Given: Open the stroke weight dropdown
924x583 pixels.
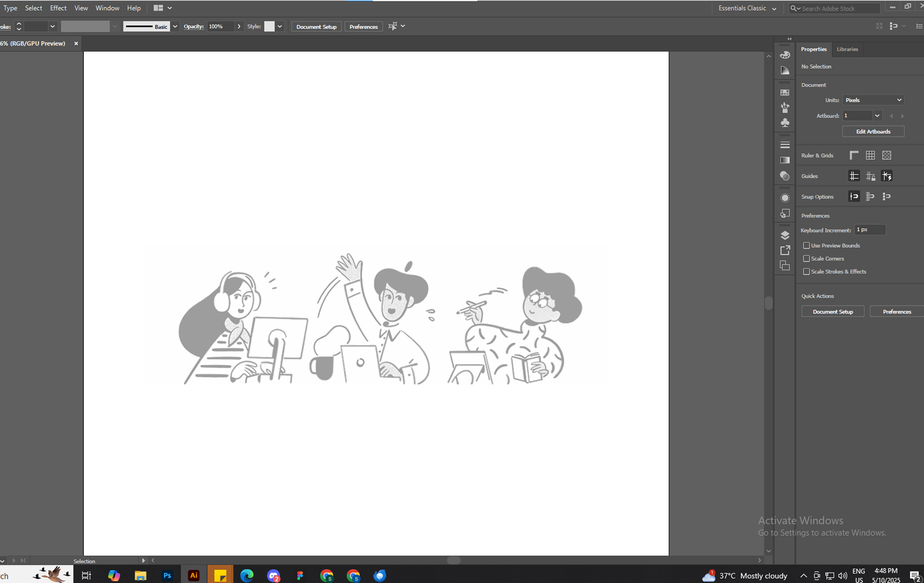Looking at the screenshot, I should click(x=52, y=26).
